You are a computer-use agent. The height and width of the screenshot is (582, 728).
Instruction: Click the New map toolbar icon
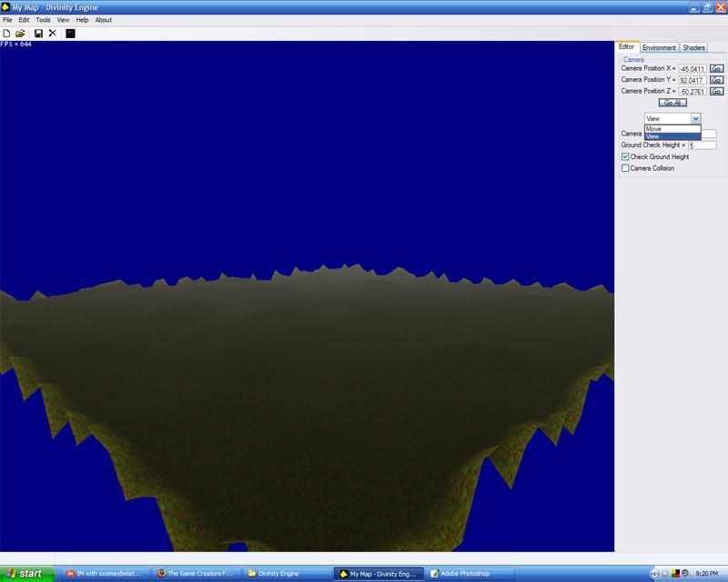(x=7, y=34)
